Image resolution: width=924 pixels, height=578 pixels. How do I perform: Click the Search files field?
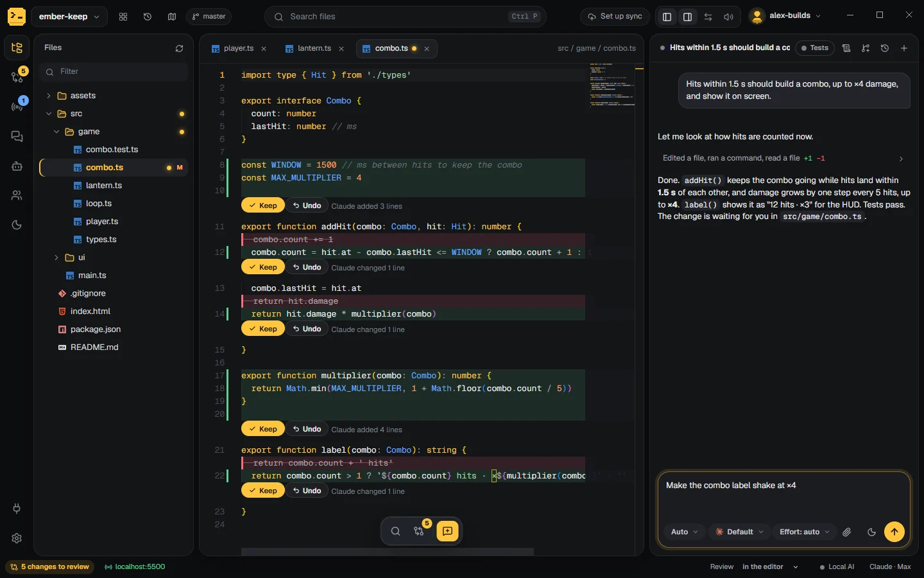[x=406, y=17]
